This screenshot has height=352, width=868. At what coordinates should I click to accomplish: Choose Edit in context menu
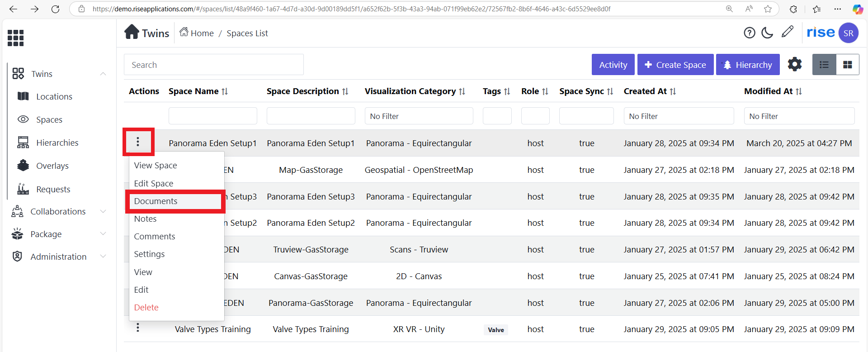141,290
